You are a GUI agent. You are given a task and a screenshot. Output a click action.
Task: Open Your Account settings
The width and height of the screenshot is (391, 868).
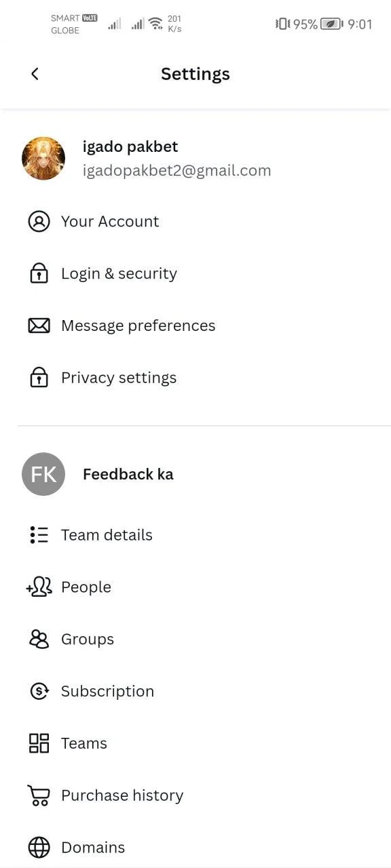coord(195,222)
